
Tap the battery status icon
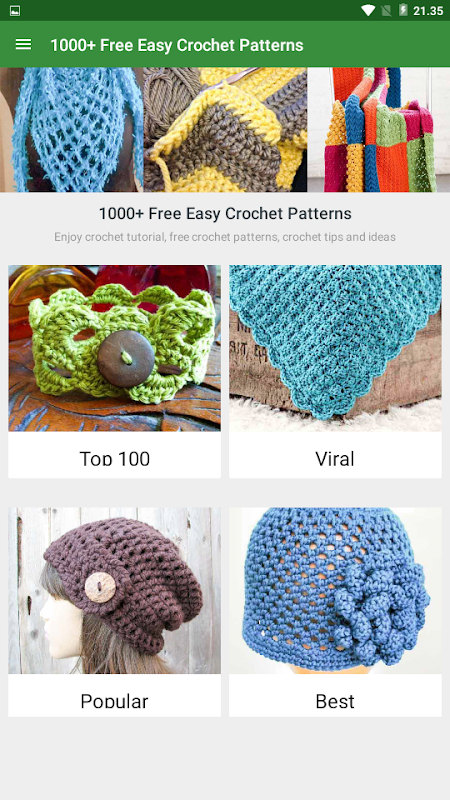point(403,10)
